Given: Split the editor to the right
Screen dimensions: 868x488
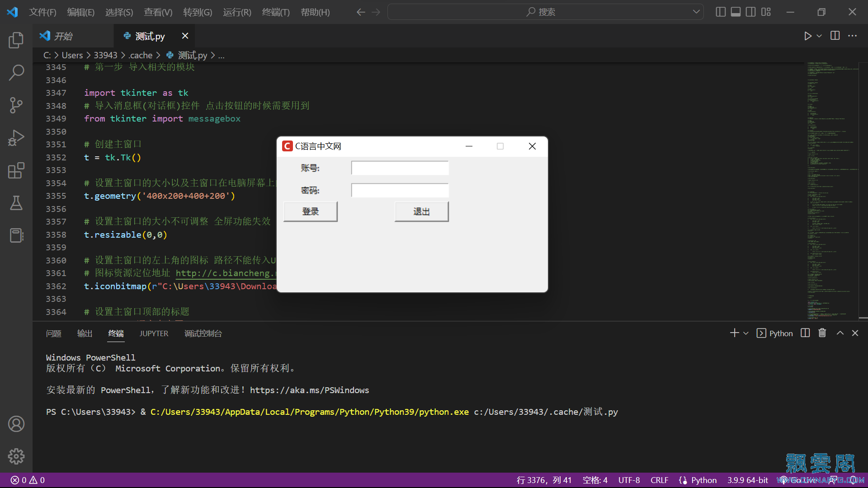Looking at the screenshot, I should pos(835,36).
